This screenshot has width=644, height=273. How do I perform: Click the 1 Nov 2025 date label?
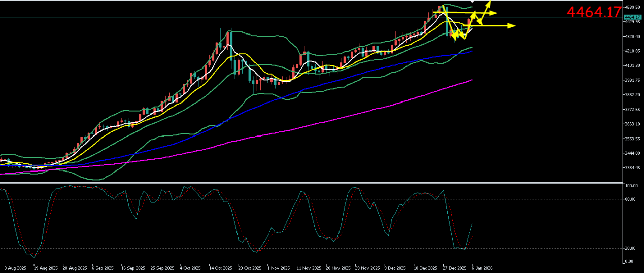279,268
